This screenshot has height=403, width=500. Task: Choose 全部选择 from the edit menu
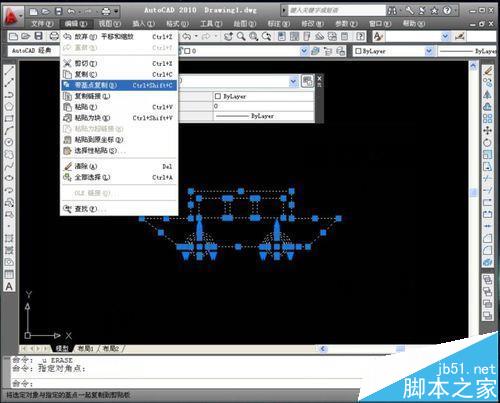[119, 177]
